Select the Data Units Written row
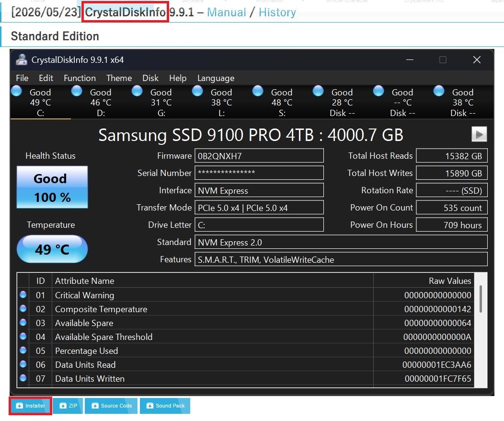 click(x=246, y=378)
